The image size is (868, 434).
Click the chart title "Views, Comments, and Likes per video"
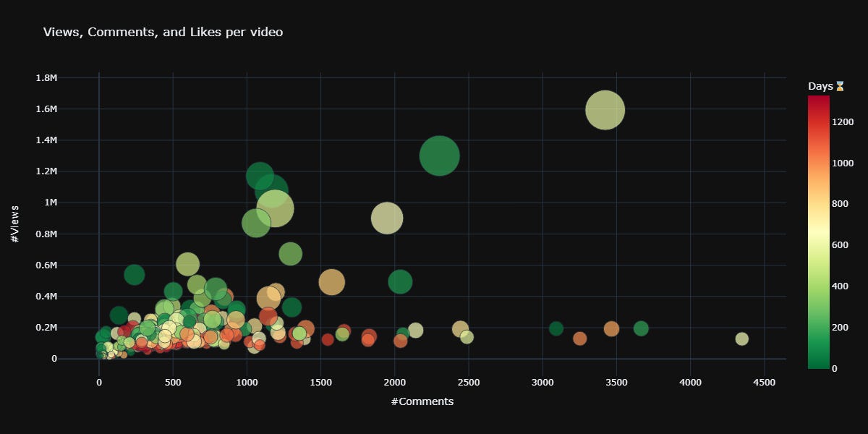(x=163, y=32)
